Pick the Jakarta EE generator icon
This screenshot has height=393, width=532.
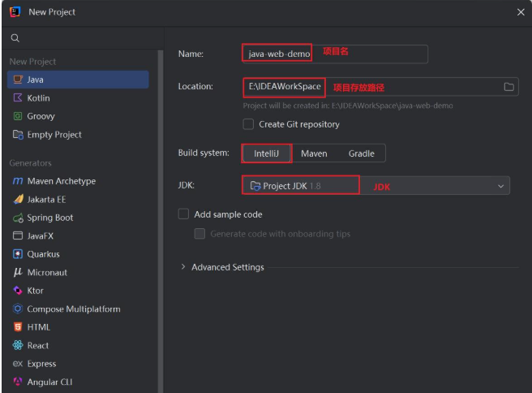coord(18,200)
